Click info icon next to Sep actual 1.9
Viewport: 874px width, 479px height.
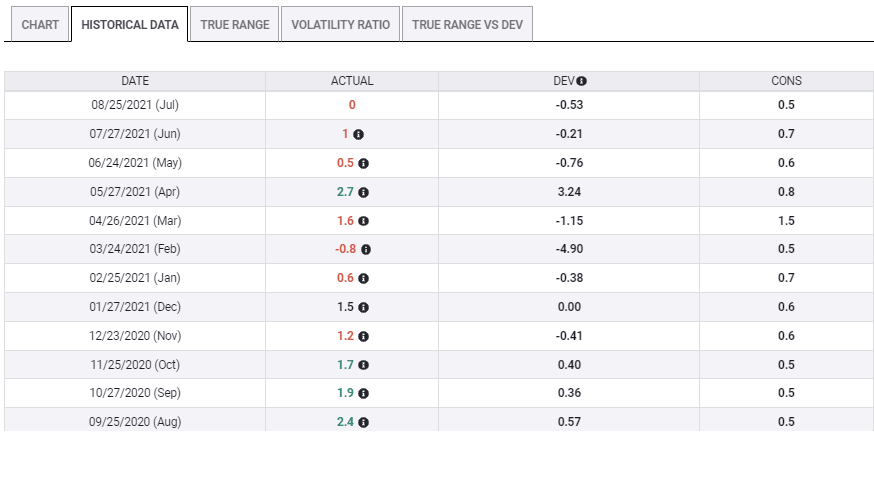(364, 394)
